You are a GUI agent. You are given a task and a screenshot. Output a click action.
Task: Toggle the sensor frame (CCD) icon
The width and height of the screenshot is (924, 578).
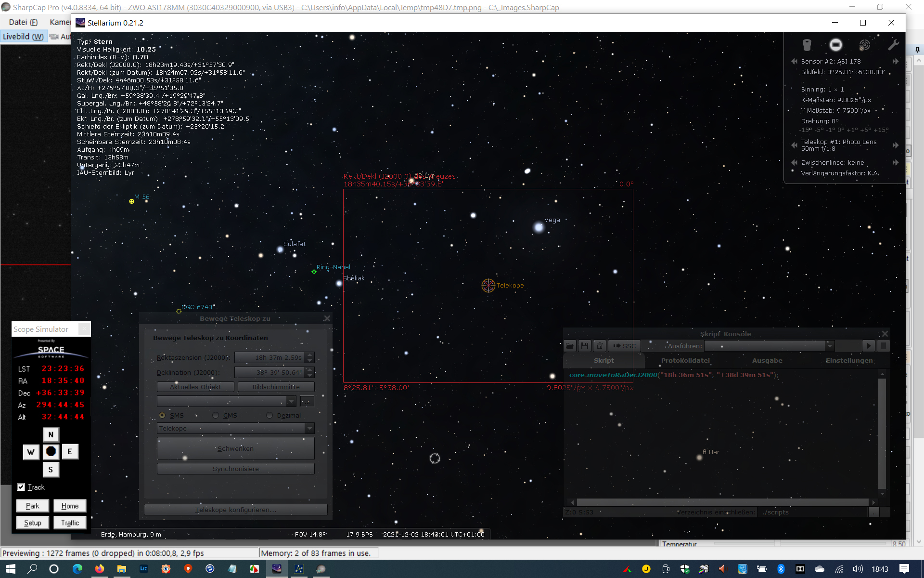click(x=836, y=45)
